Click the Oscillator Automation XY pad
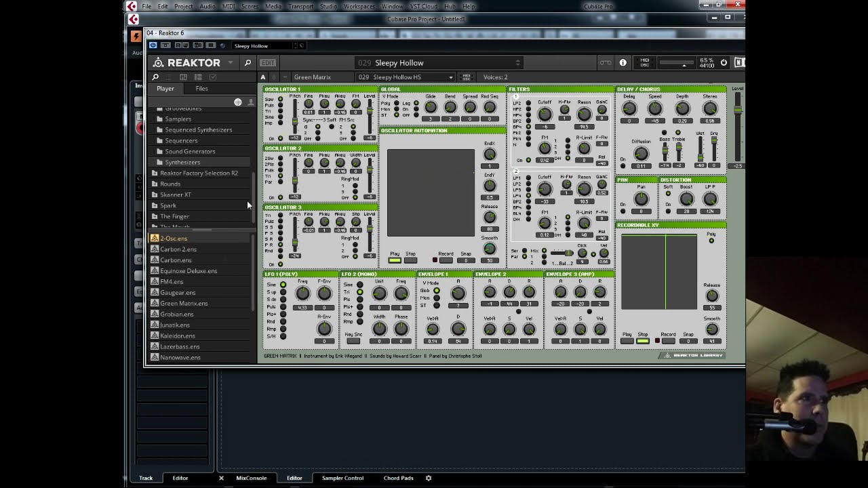The image size is (868, 488). [431, 193]
